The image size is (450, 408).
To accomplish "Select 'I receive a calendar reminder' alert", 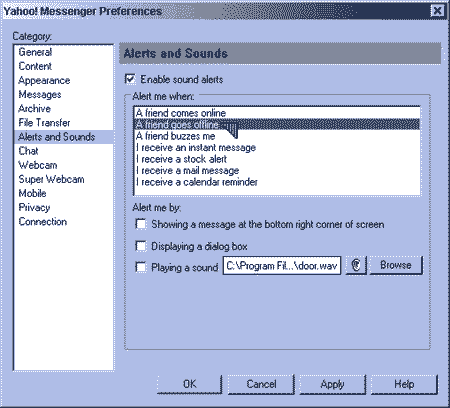I will point(277,182).
